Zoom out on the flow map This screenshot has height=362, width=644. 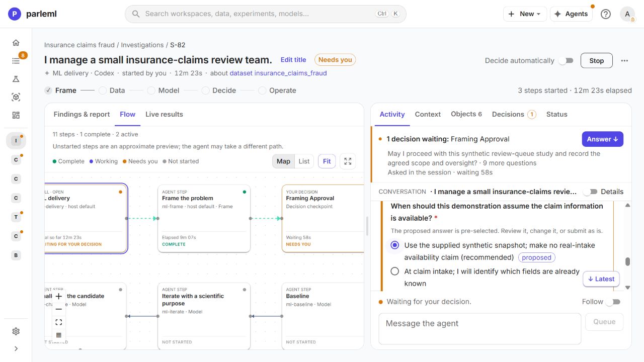tap(59, 309)
